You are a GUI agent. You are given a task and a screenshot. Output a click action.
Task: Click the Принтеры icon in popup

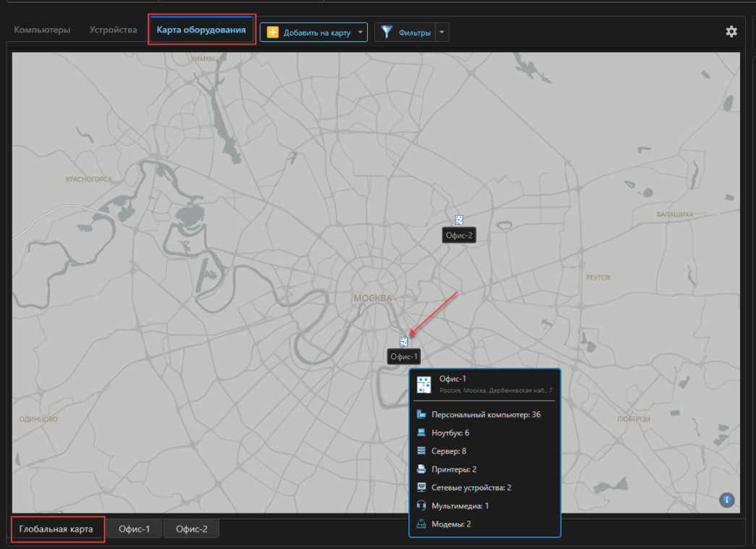point(421,469)
